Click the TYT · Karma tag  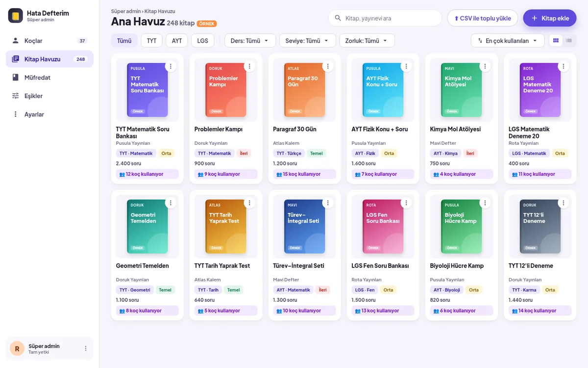(524, 290)
